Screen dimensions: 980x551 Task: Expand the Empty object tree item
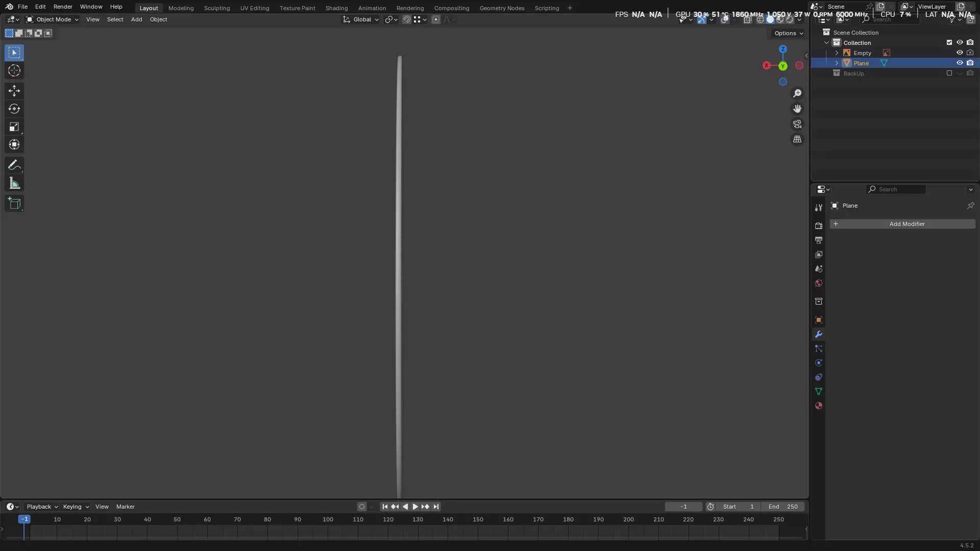[837, 53]
